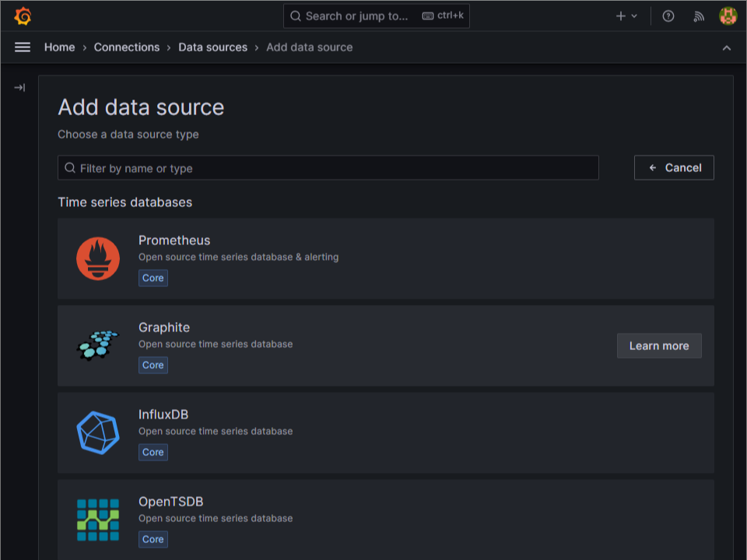Open Graphite Learn more button
Screen dimensions: 747x560
tap(659, 345)
